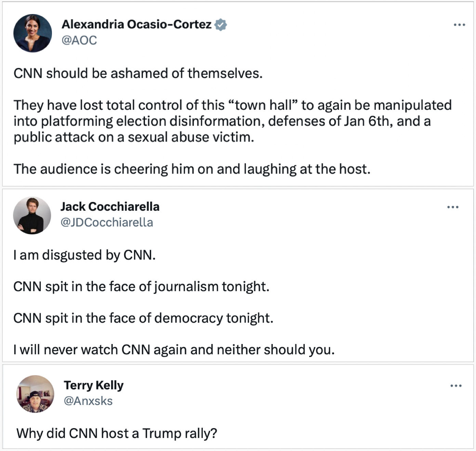Open the Alexandria Ocasio-Cortez display name link
The image size is (476, 451).
136,24
